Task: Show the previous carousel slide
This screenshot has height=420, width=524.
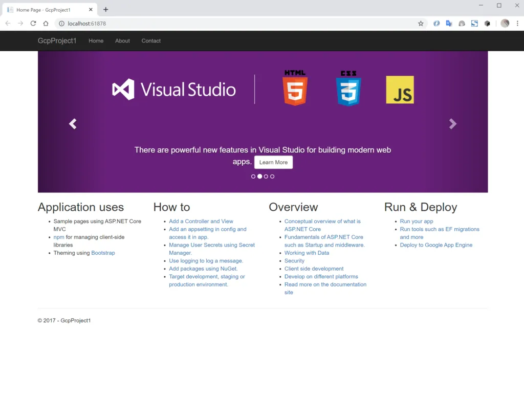Action: pyautogui.click(x=73, y=124)
